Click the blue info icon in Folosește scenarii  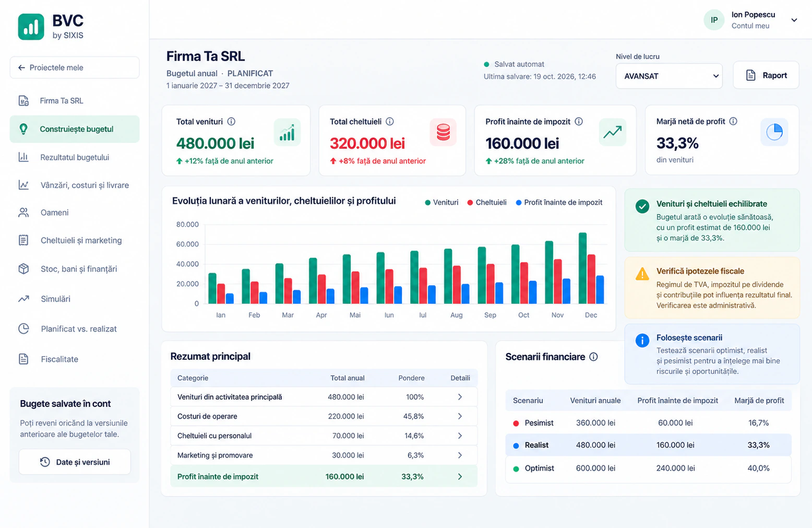point(642,341)
